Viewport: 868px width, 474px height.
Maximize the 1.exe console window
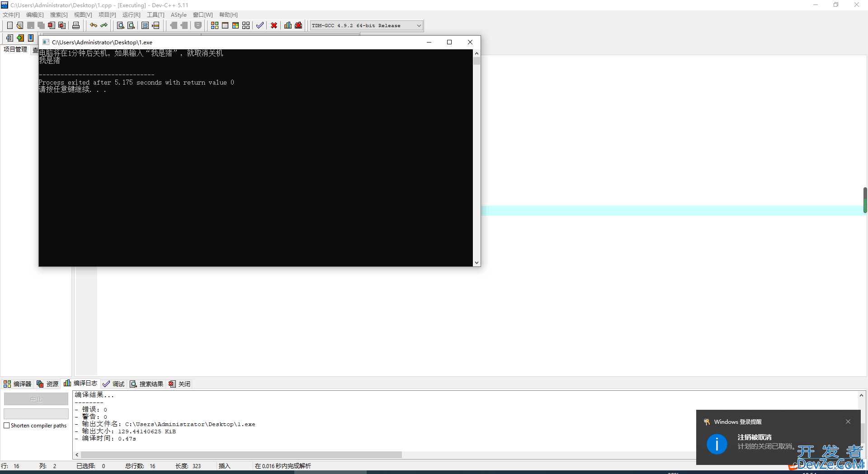pos(449,42)
